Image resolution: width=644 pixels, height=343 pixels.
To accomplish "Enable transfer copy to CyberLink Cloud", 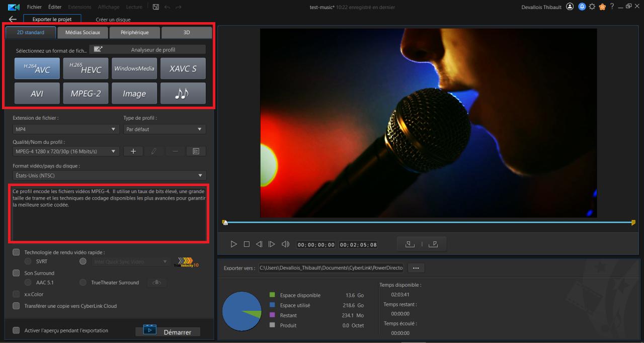I will pos(16,306).
